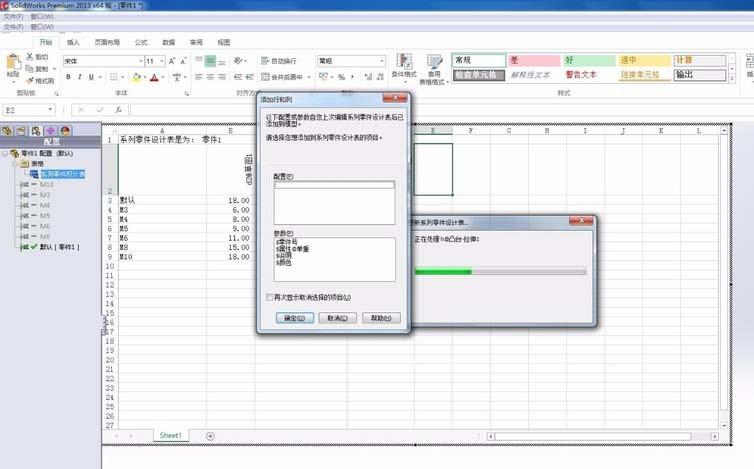The height and width of the screenshot is (469, 754).
Task: Select the Sheet1 worksheet tab
Action: click(171, 435)
